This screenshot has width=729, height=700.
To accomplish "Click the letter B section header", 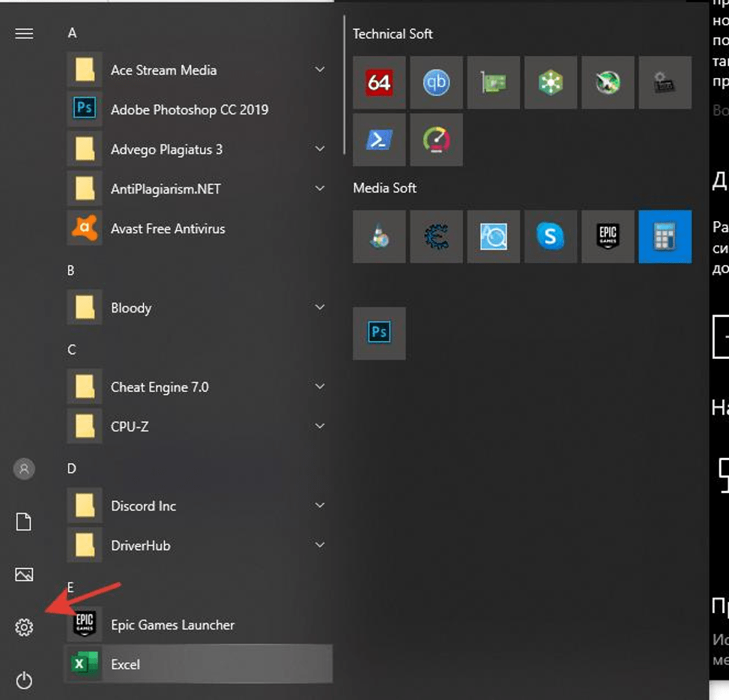I will (x=70, y=271).
